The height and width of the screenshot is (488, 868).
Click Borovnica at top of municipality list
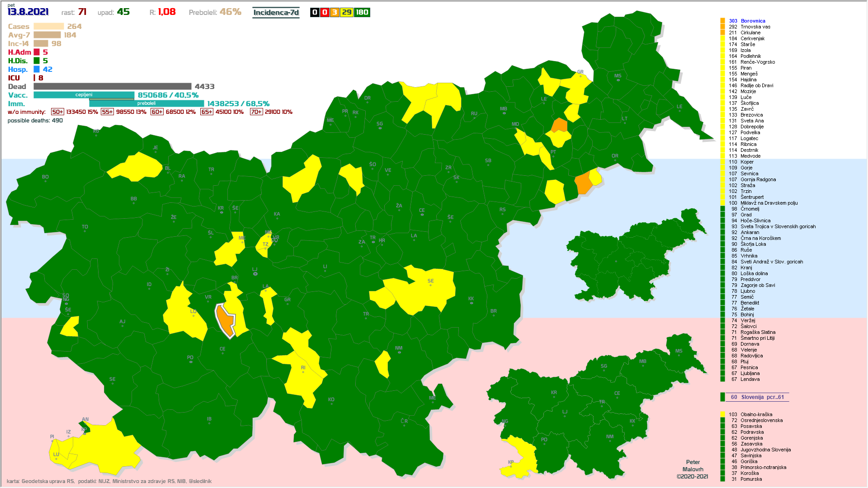point(753,21)
